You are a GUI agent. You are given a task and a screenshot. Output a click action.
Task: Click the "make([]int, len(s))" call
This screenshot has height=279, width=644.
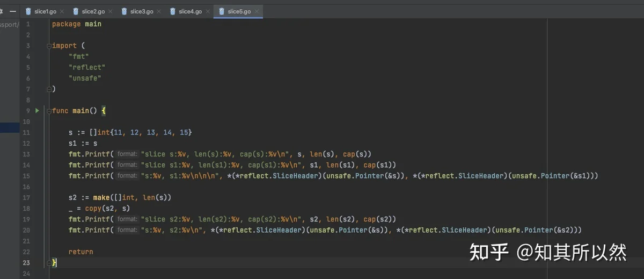(x=132, y=197)
